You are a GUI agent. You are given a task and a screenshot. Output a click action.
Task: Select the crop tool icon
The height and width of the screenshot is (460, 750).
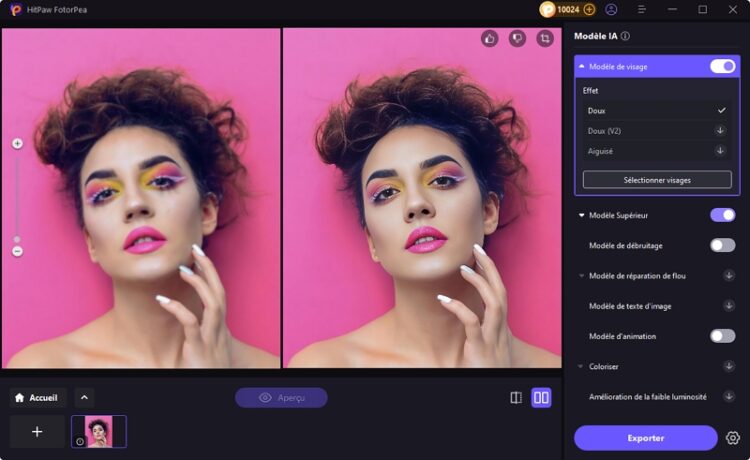pos(545,39)
